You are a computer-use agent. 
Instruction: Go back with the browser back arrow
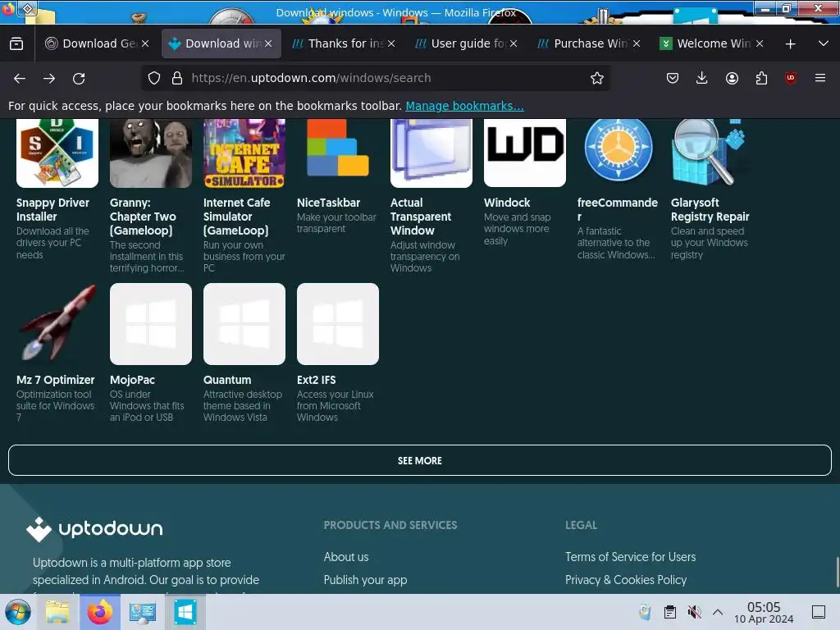[x=20, y=78]
